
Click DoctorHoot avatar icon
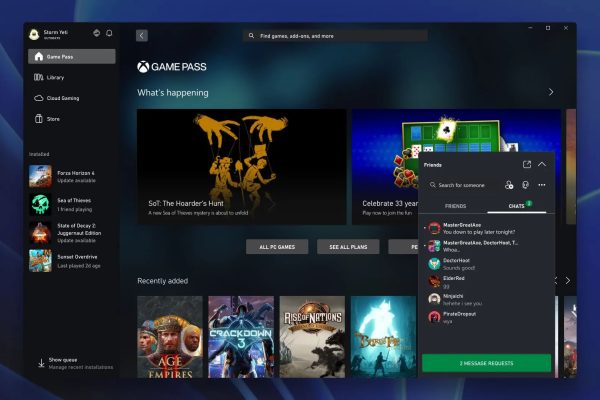pos(434,264)
